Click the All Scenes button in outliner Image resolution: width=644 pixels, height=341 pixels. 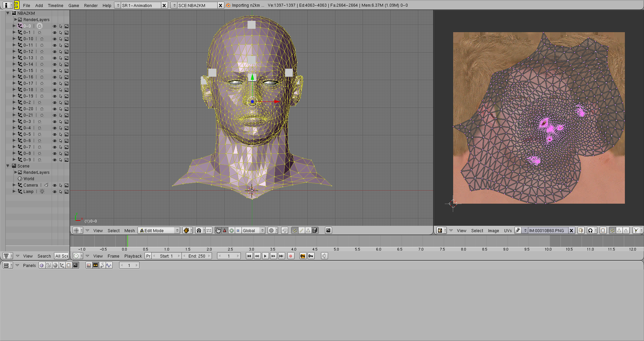point(62,256)
